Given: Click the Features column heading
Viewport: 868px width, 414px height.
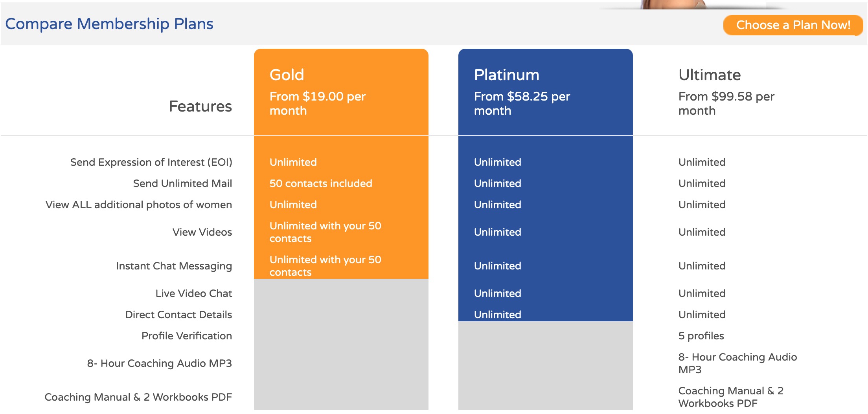Looking at the screenshot, I should coord(200,106).
